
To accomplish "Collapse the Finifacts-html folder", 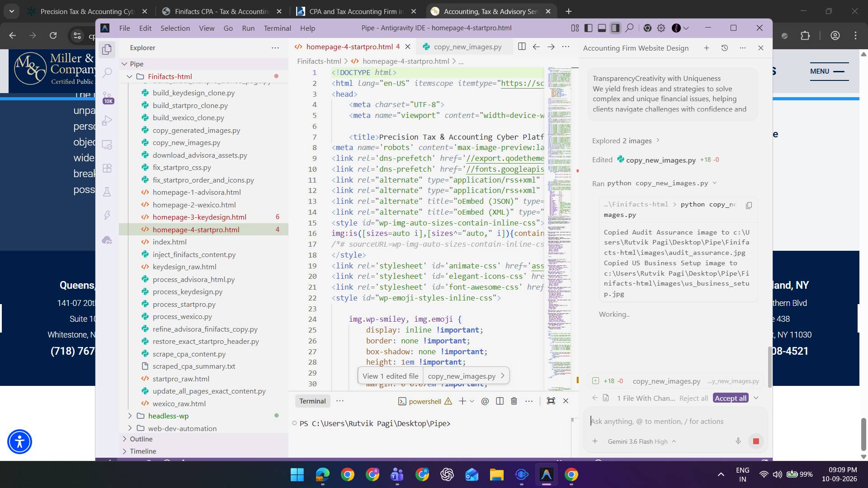I will click(x=170, y=76).
